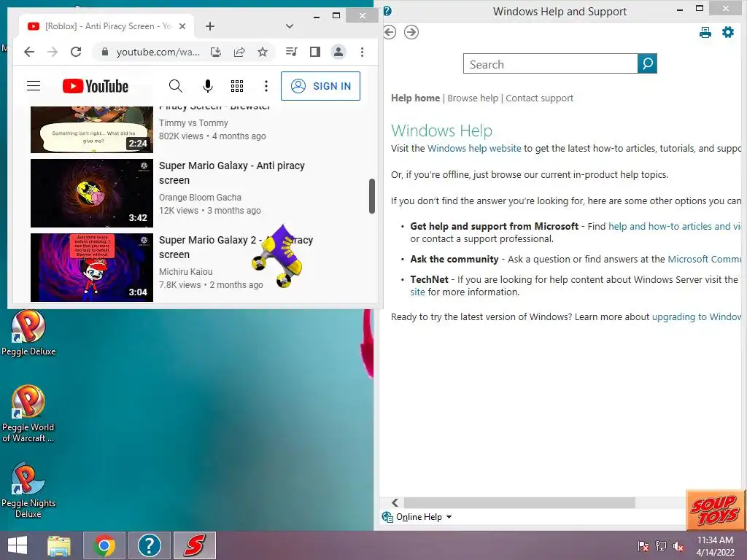Open Super Mario Galaxy 2 video thumbnail
Viewport: 747px width, 560px height.
pyautogui.click(x=92, y=267)
